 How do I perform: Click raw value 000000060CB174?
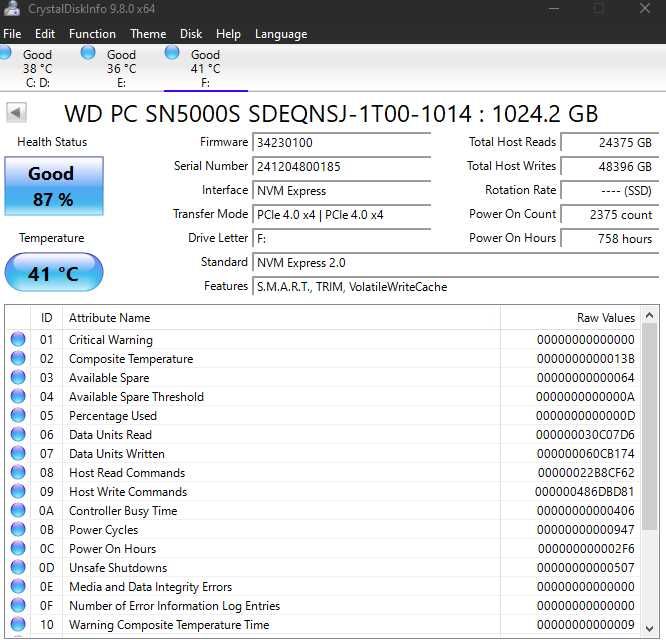coord(585,454)
